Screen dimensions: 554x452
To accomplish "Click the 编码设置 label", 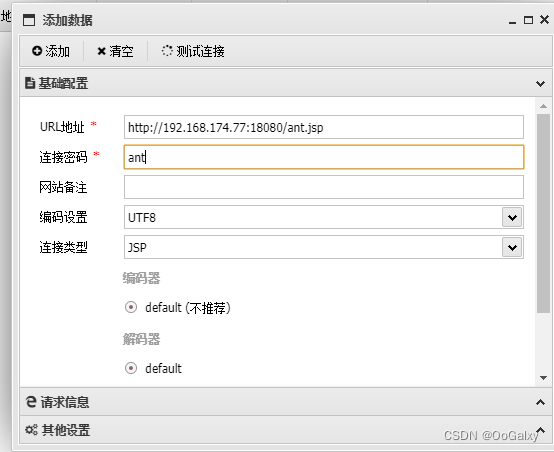I will pyautogui.click(x=63, y=217).
